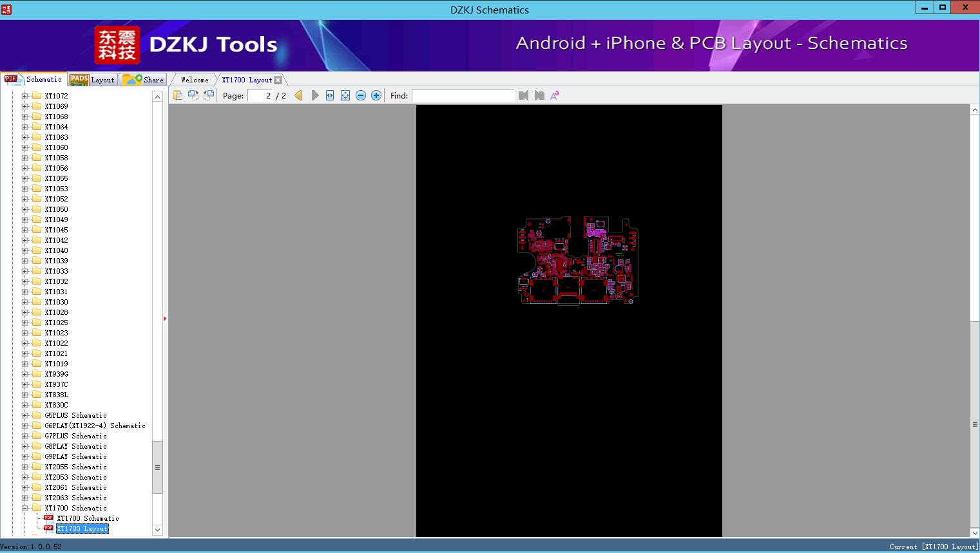Expand the XT1058 folder

click(24, 158)
